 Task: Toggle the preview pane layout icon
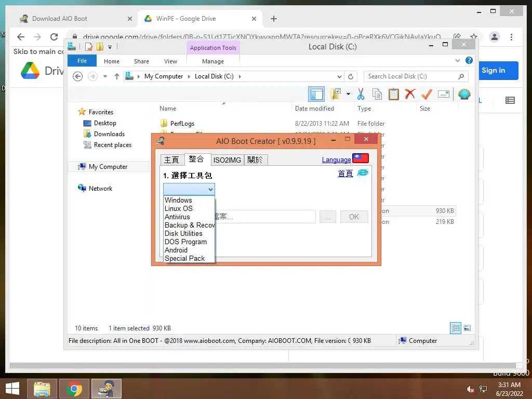316,94
